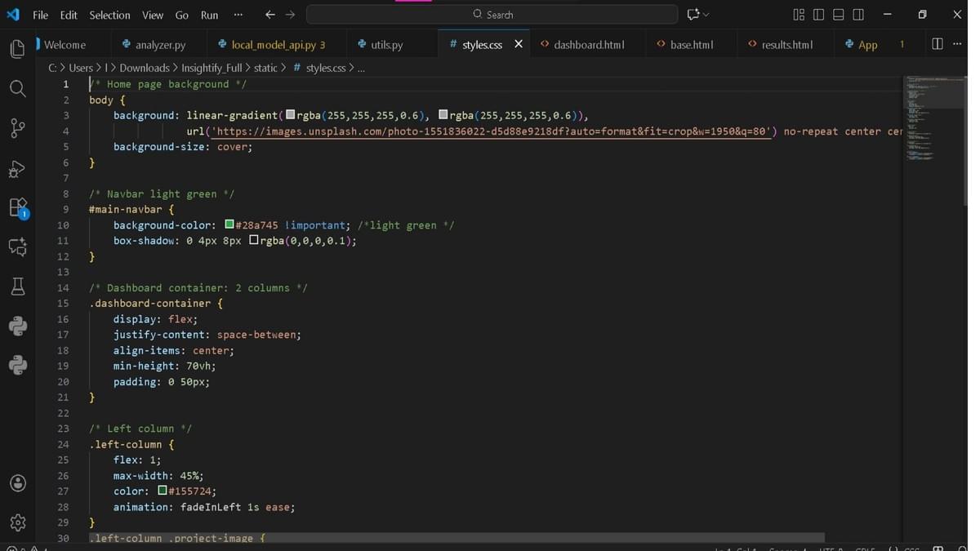Open more actions for the editor tabs
The height and width of the screenshot is (551, 980).
click(x=957, y=44)
